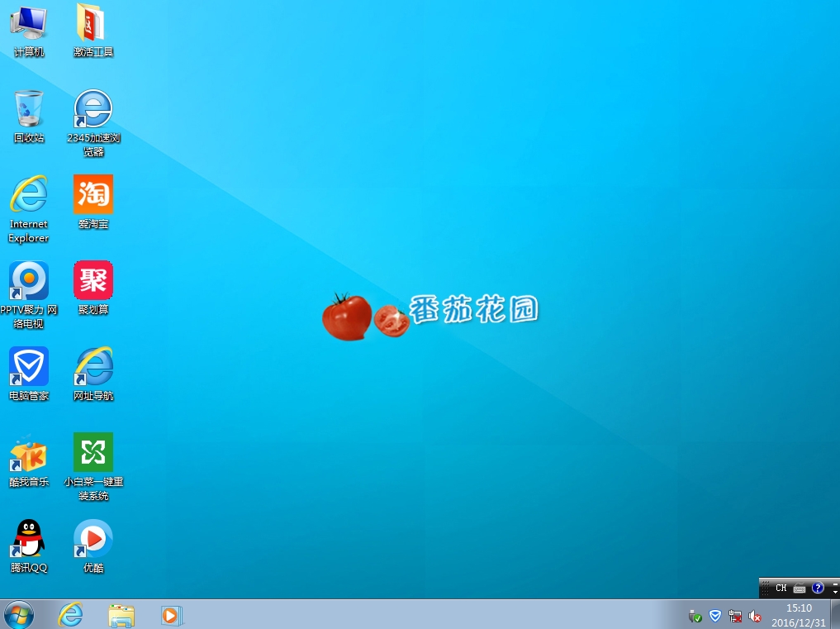840x629 pixels.
Task: Open the 电脑管家 shield tray icon
Action: click(715, 616)
